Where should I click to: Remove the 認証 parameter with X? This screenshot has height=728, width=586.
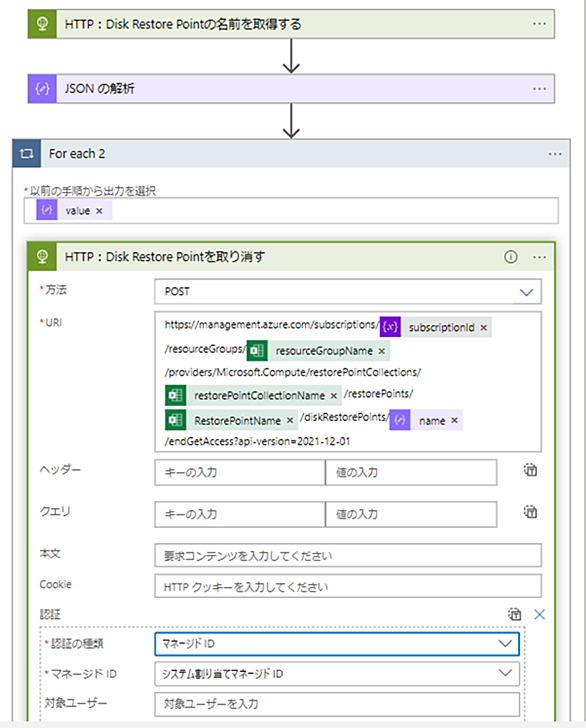point(540,615)
